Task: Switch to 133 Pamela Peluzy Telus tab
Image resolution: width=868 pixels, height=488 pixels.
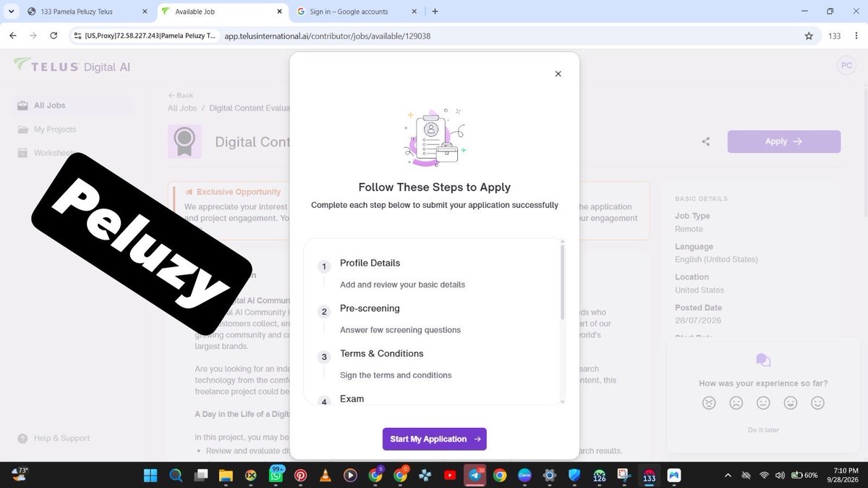Action: tap(88, 12)
